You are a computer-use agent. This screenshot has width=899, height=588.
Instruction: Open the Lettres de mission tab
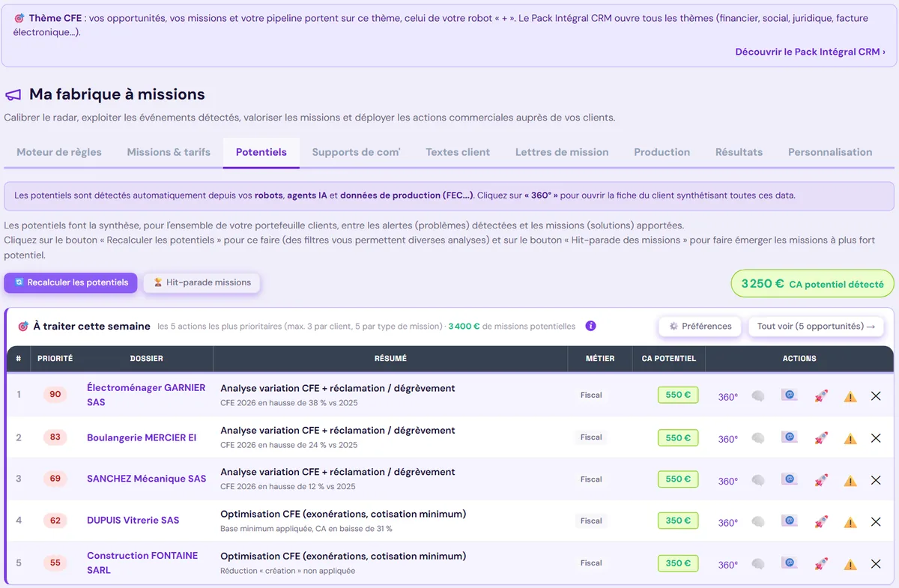[562, 152]
